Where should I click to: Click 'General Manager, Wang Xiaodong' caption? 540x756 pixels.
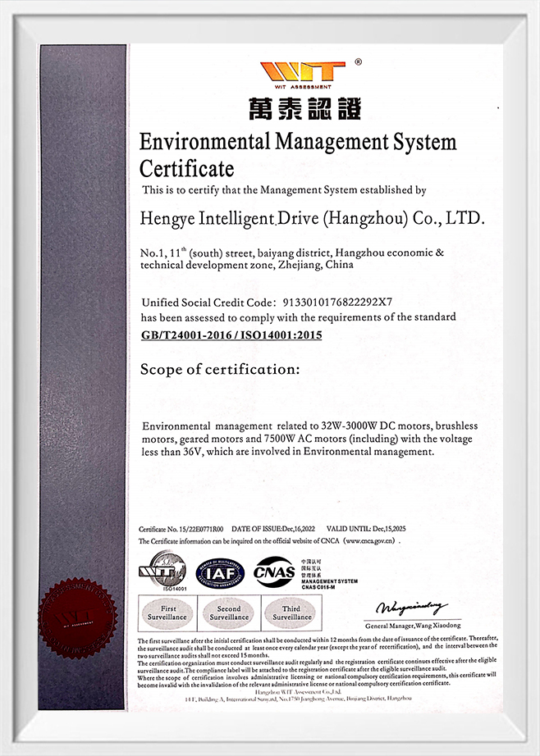[x=413, y=626]
